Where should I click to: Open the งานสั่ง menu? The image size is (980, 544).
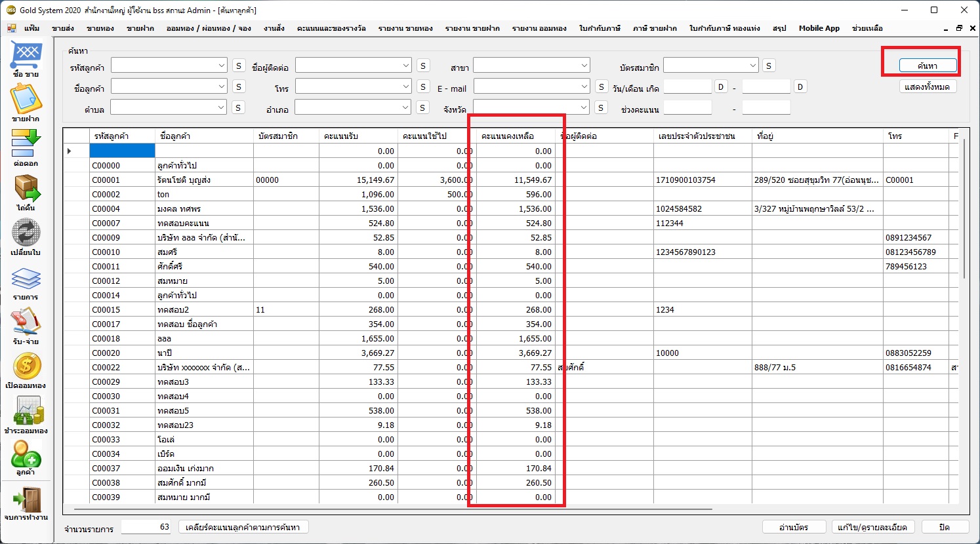point(274,28)
